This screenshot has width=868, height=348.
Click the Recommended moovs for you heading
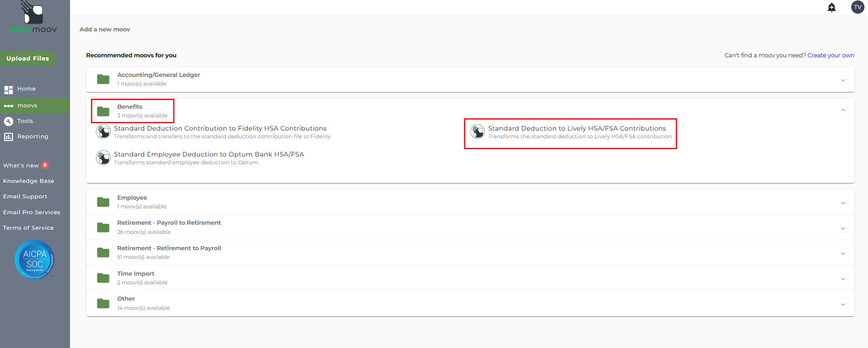(131, 55)
